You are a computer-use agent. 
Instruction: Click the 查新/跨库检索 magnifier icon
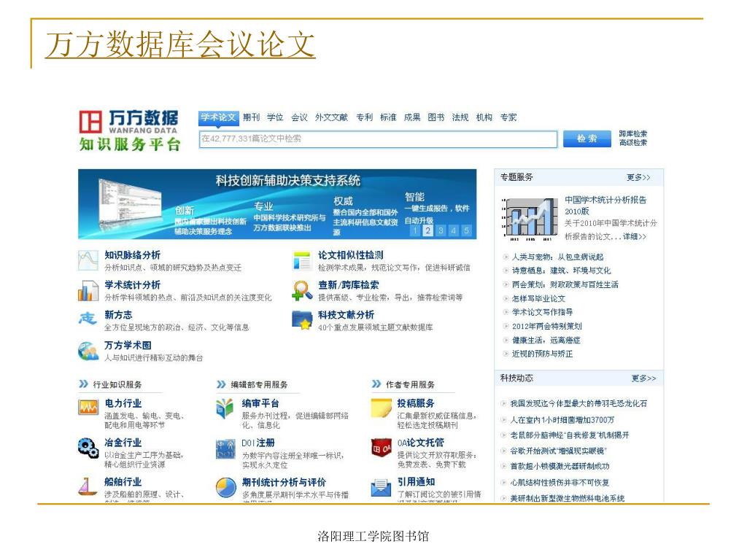[301, 290]
